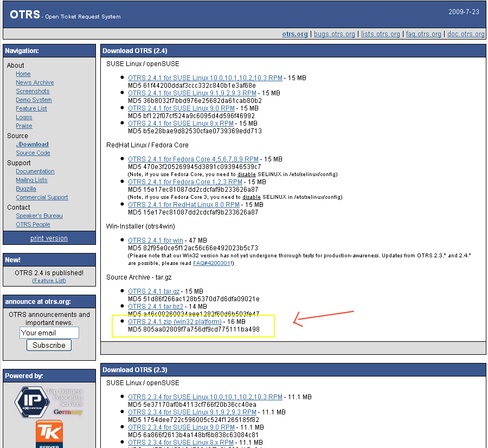Click the print version link
The width and height of the screenshot is (488, 448).
49,238
